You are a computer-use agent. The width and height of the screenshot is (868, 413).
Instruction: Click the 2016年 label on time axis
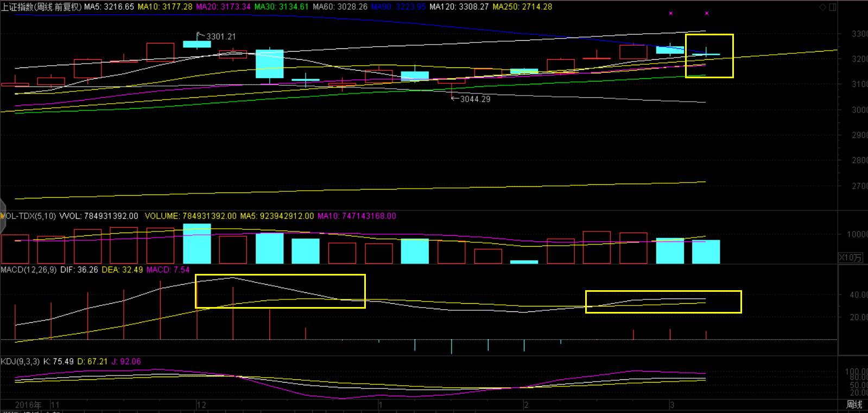click(x=28, y=405)
